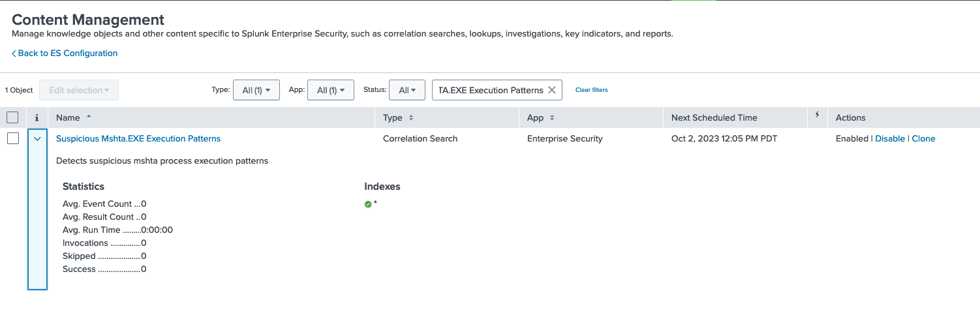Open the Status filter dropdown

(407, 90)
